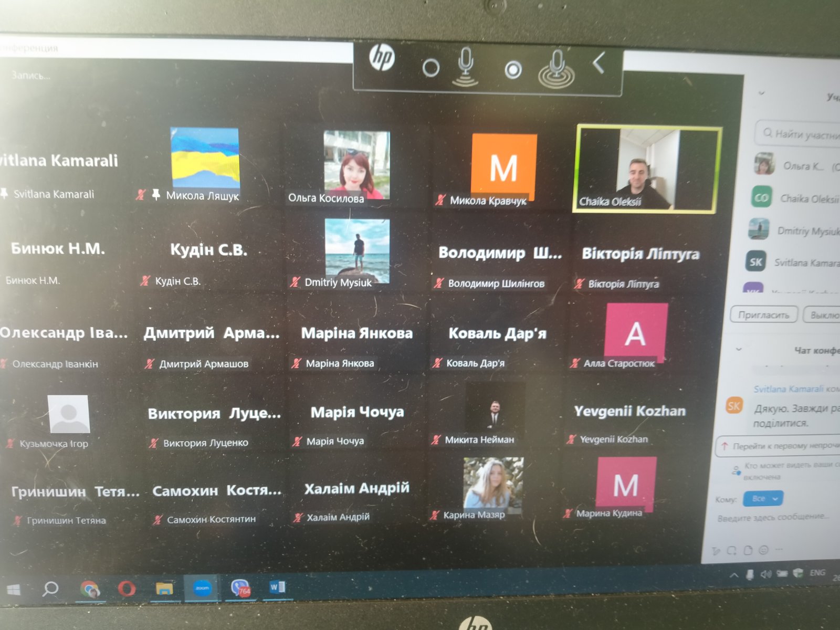Click Кузьмочка Ігор default avatar tile
This screenshot has height=630, width=840.
pyautogui.click(x=69, y=414)
